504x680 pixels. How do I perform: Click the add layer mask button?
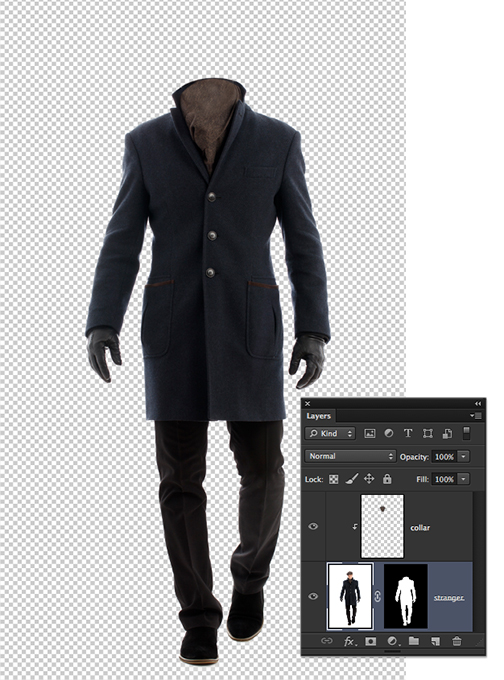[370, 641]
